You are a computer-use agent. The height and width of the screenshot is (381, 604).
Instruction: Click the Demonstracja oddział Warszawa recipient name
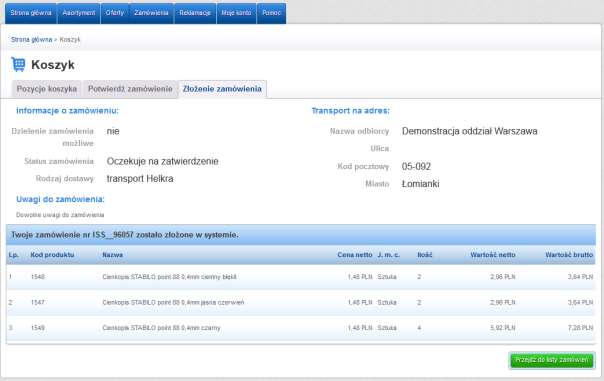[470, 131]
